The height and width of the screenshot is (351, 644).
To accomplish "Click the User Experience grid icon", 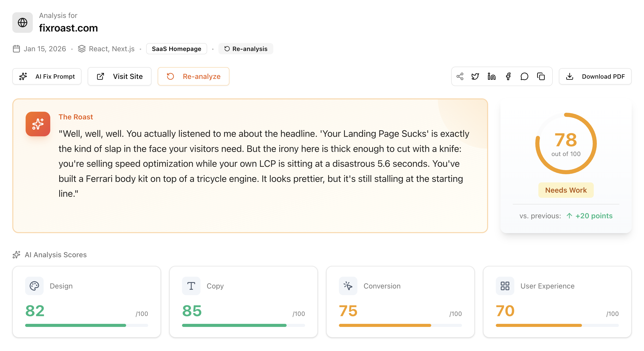I will pos(505,286).
